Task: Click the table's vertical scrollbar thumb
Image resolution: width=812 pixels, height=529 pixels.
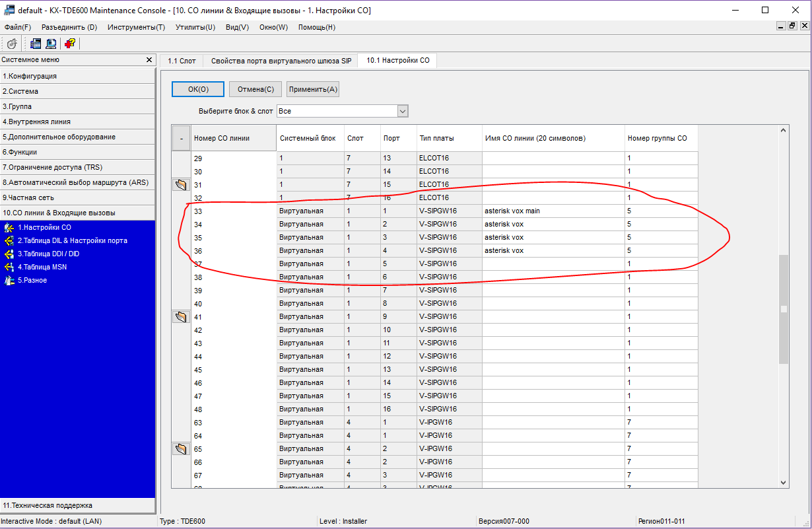Action: [784, 309]
